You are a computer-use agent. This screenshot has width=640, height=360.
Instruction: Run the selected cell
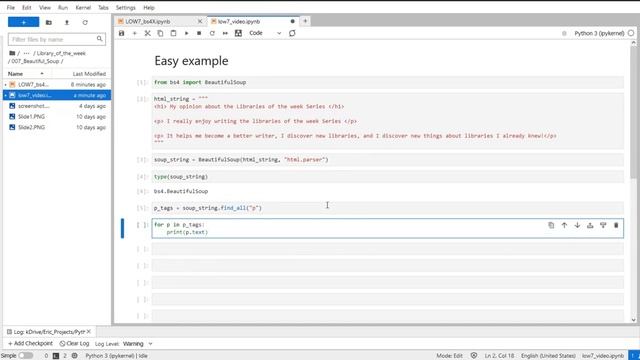coord(187,33)
